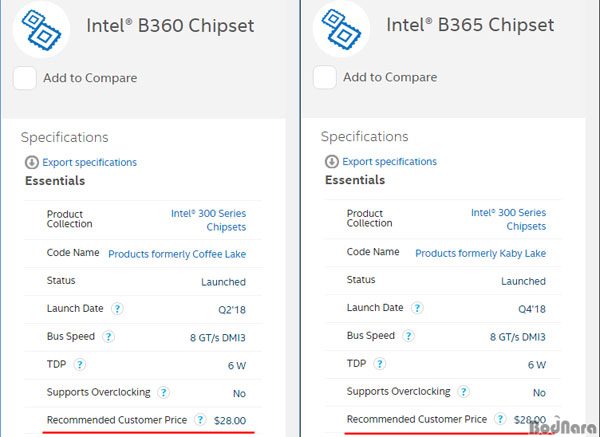Click the B365 export specifications download icon
The height and width of the screenshot is (437, 600).
[332, 161]
